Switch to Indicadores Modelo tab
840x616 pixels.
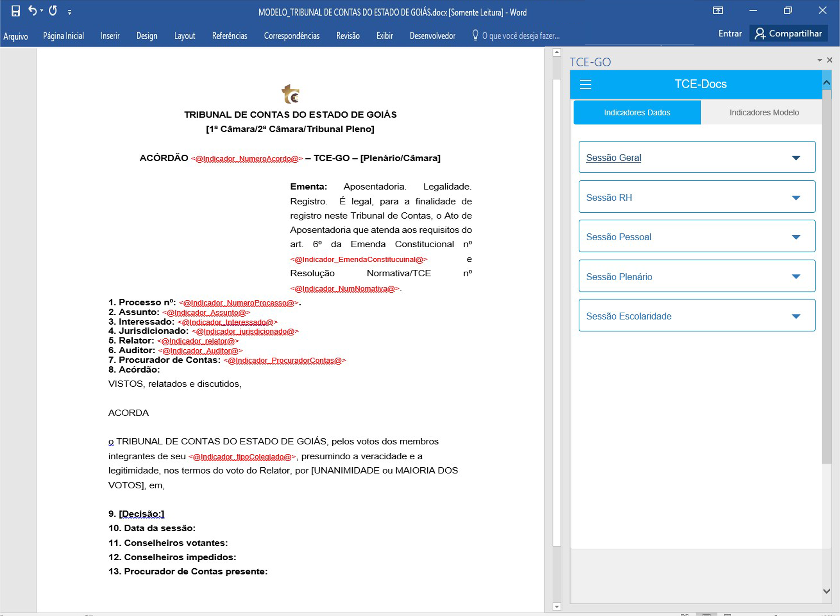tap(764, 113)
